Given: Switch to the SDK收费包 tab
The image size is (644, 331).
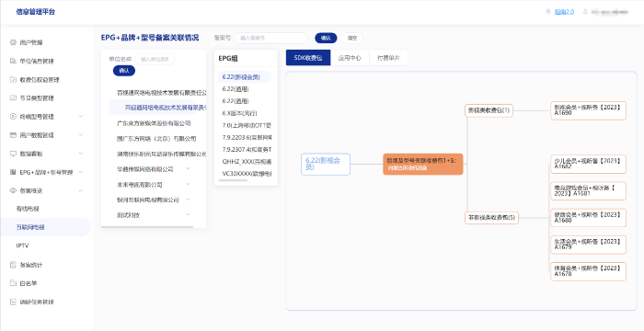Looking at the screenshot, I should click(308, 58).
